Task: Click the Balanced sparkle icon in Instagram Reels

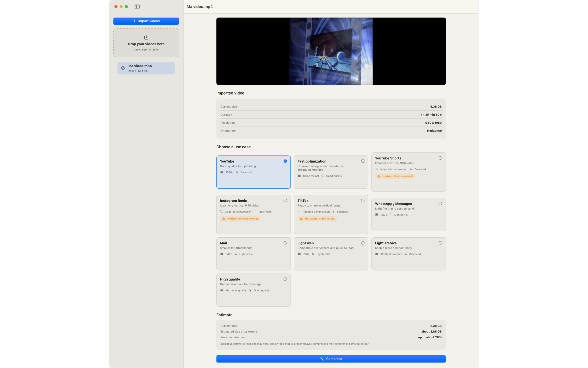Action: tap(256, 212)
